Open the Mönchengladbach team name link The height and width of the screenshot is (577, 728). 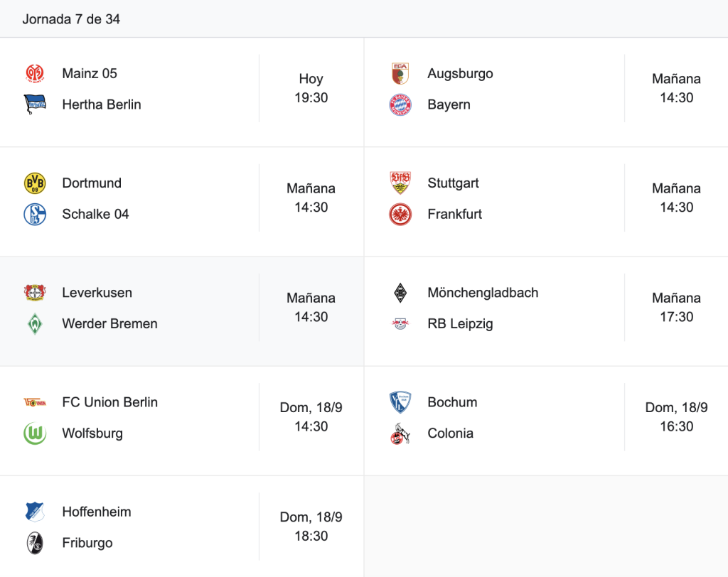[483, 293]
